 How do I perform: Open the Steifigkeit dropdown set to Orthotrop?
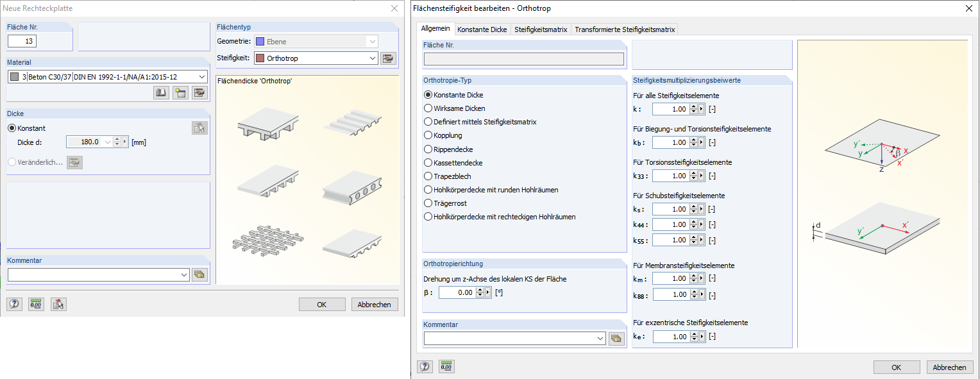[371, 58]
